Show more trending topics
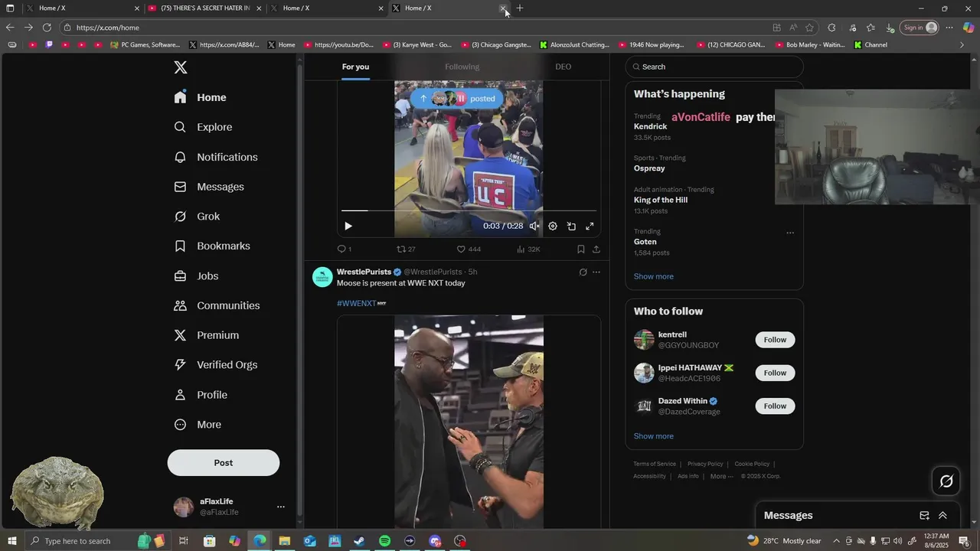 (x=654, y=276)
